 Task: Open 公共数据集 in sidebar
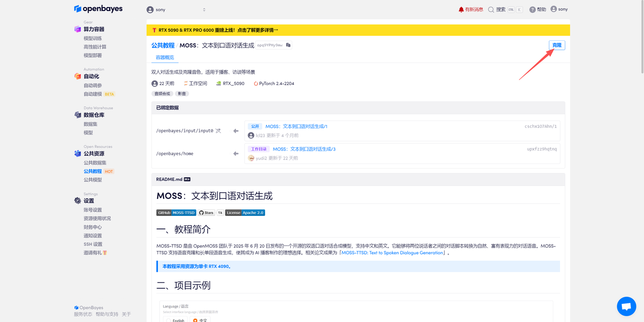coord(95,163)
